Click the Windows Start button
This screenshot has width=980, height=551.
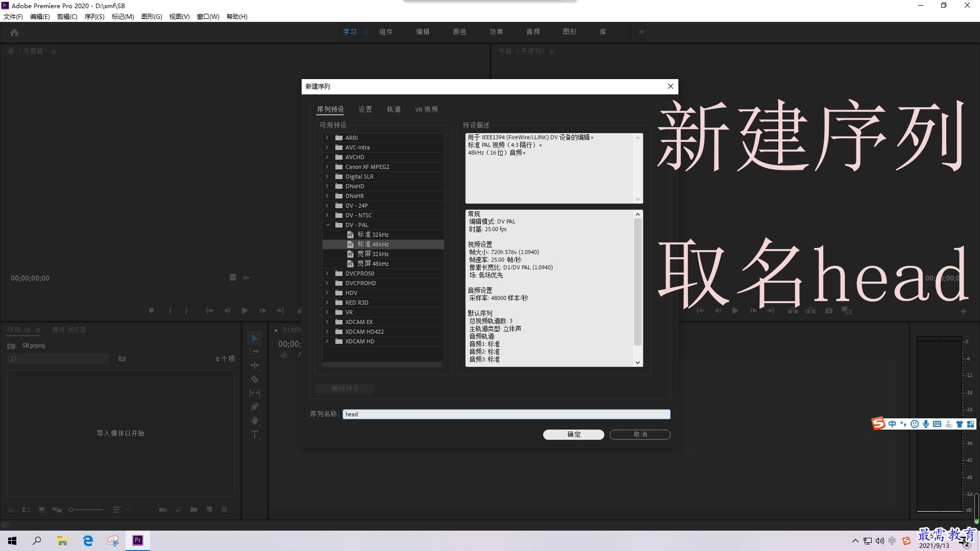(x=12, y=540)
